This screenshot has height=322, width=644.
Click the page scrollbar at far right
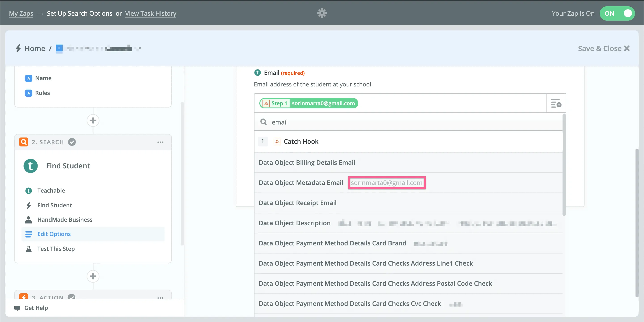(x=637, y=223)
